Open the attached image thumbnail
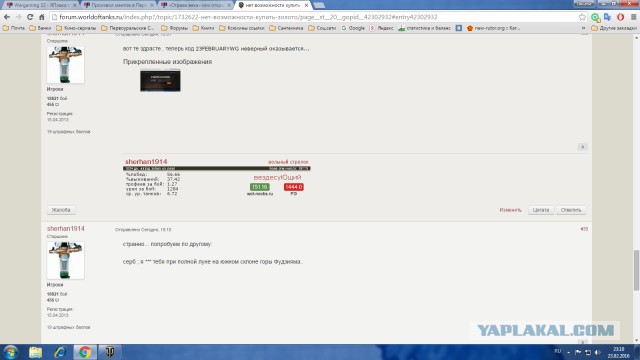This screenshot has width=640, height=360. pos(160,81)
